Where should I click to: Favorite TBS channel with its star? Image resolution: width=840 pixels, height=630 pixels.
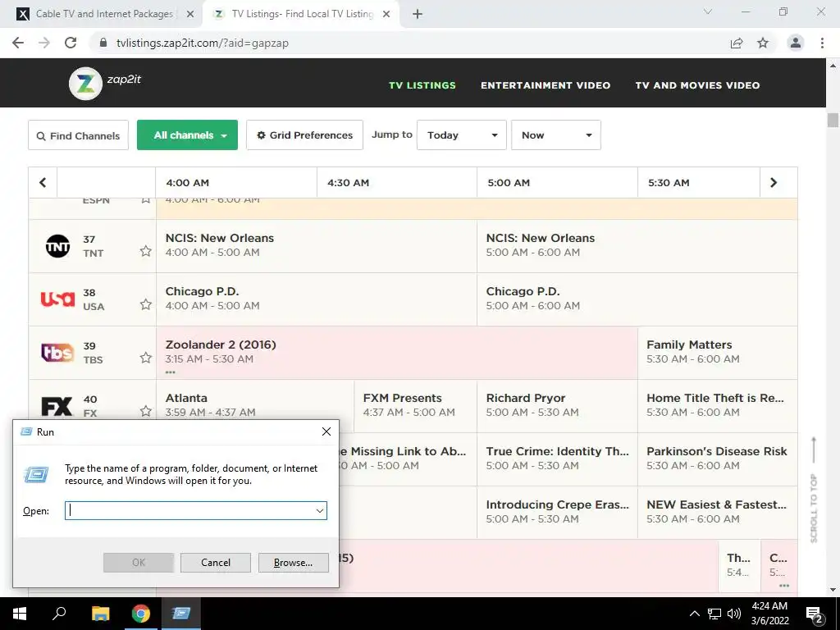[146, 358]
